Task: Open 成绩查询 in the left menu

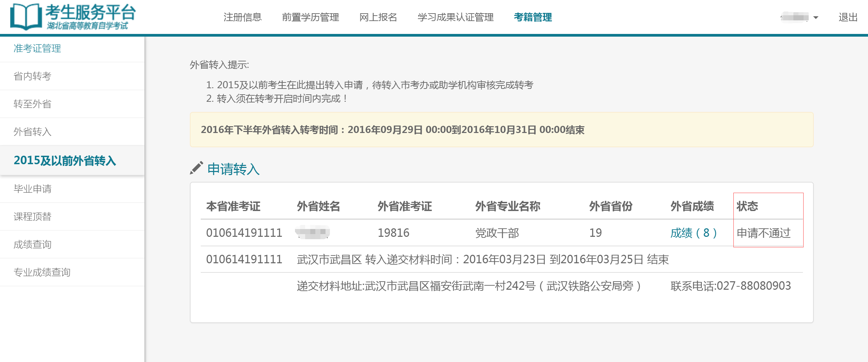Action: 32,244
